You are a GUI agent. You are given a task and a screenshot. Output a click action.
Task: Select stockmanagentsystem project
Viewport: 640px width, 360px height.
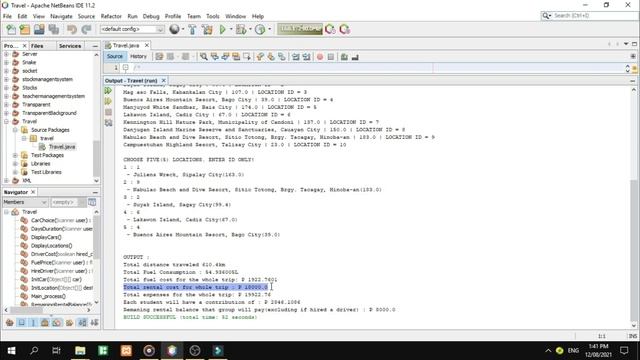(47, 79)
